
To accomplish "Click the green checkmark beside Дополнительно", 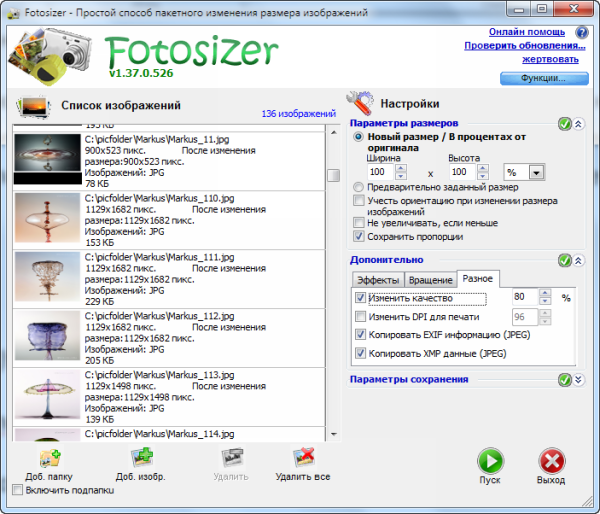I will pyautogui.click(x=564, y=260).
